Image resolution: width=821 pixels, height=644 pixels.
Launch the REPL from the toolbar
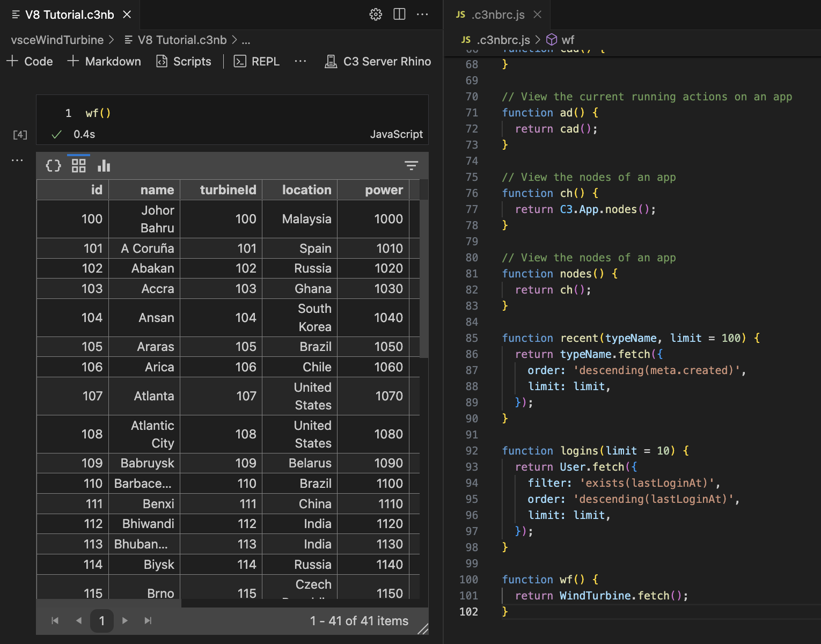pos(256,61)
